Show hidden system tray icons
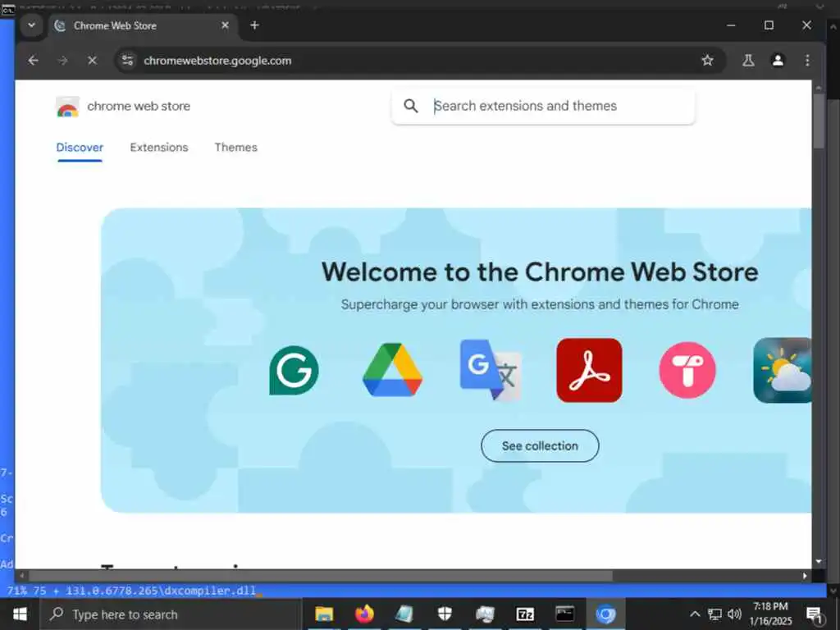The image size is (840, 630). tap(695, 614)
